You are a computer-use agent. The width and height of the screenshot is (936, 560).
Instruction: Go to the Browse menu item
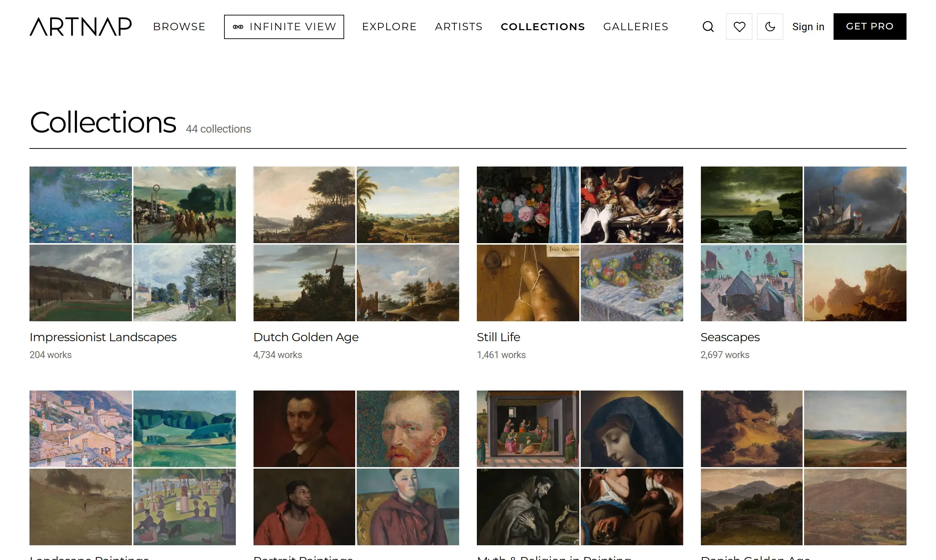coord(179,27)
